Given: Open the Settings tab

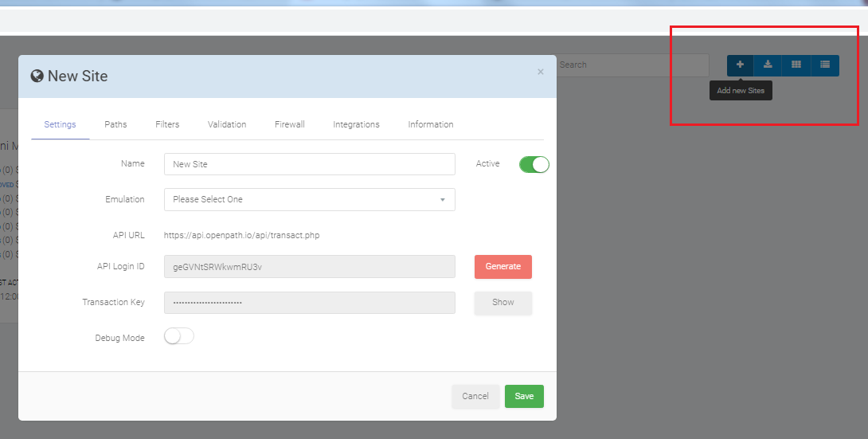Looking at the screenshot, I should click(x=60, y=124).
